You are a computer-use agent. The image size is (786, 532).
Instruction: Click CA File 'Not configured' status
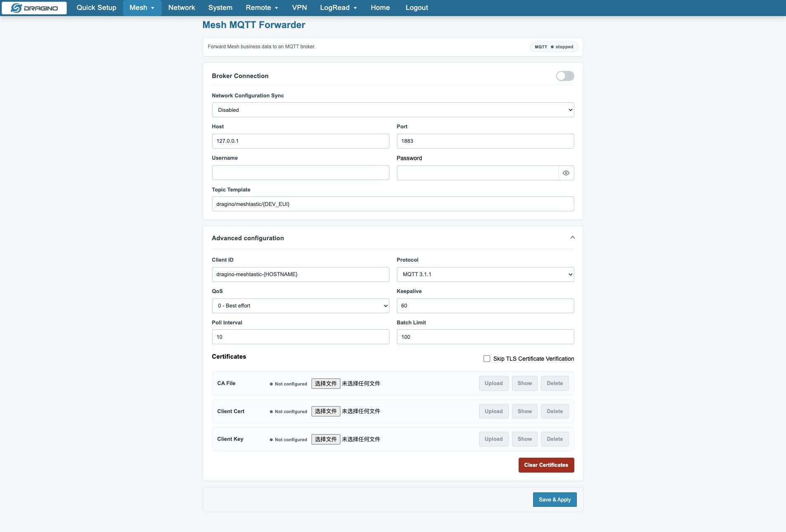point(288,384)
